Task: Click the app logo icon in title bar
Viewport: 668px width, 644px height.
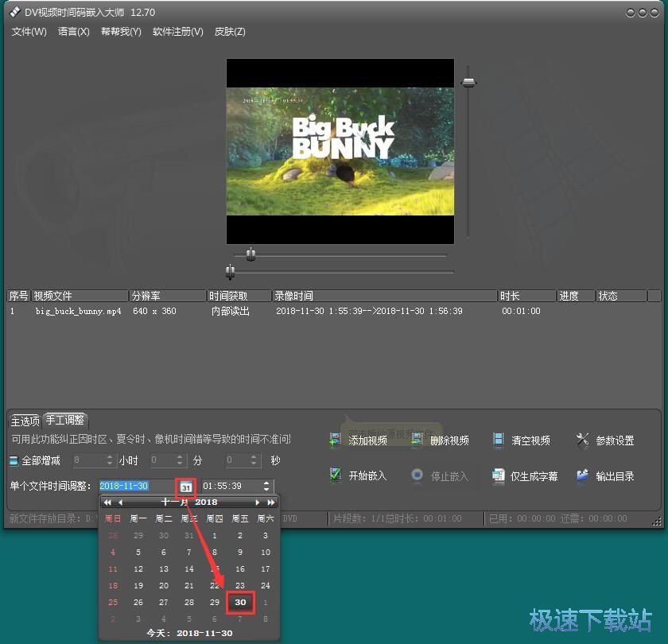Action: click(x=14, y=12)
